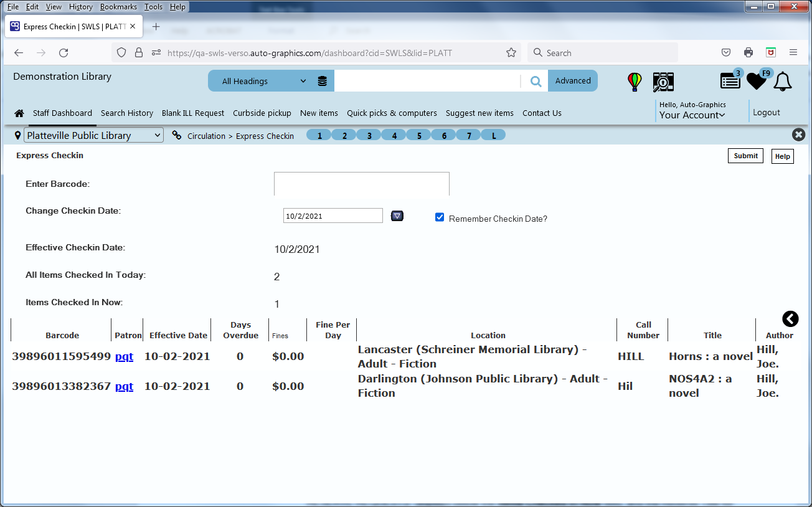The width and height of the screenshot is (812, 507).
Task: Click the Advanced search button
Action: pyautogui.click(x=573, y=81)
